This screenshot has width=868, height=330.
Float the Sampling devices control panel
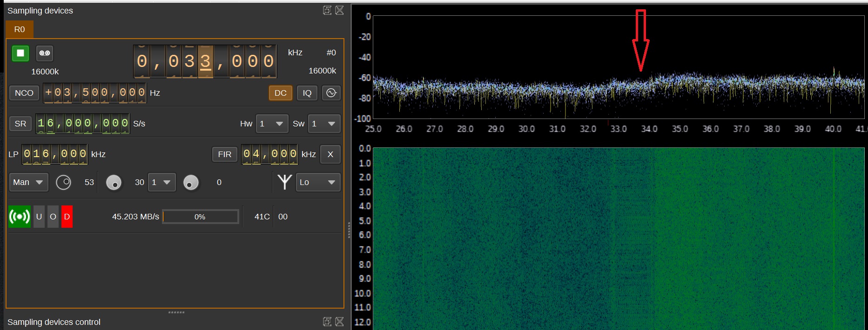327,322
